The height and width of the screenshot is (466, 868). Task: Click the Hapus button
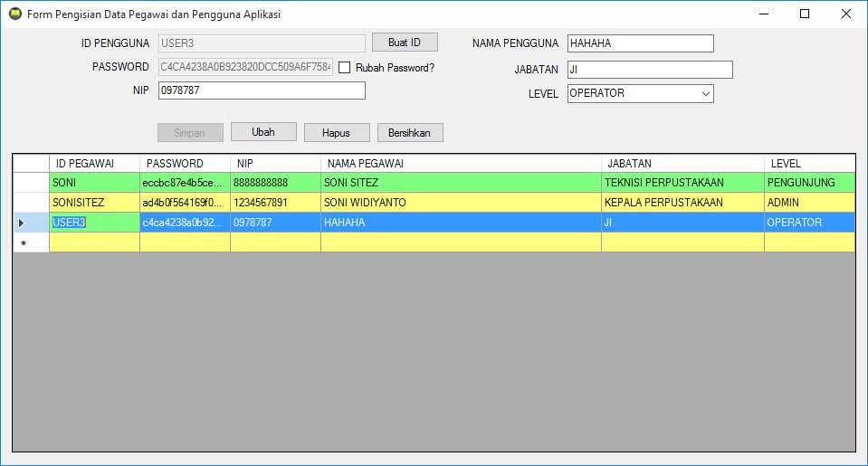(337, 133)
